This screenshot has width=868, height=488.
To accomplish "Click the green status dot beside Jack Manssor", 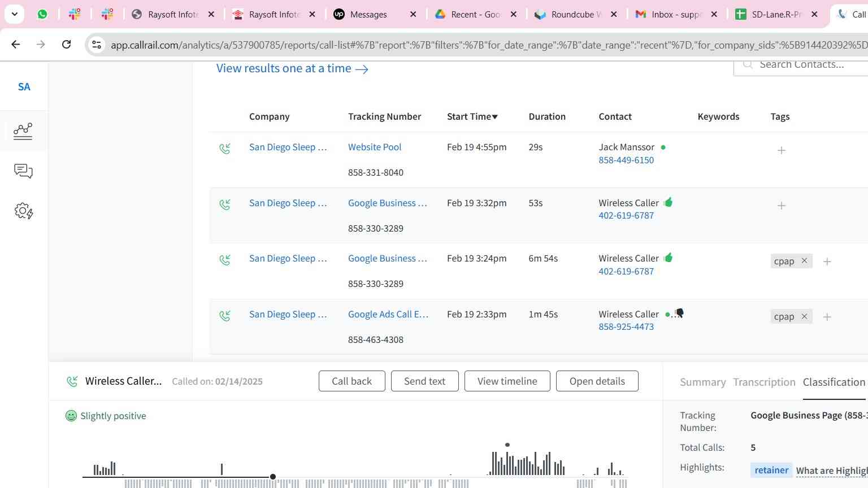I will (663, 147).
